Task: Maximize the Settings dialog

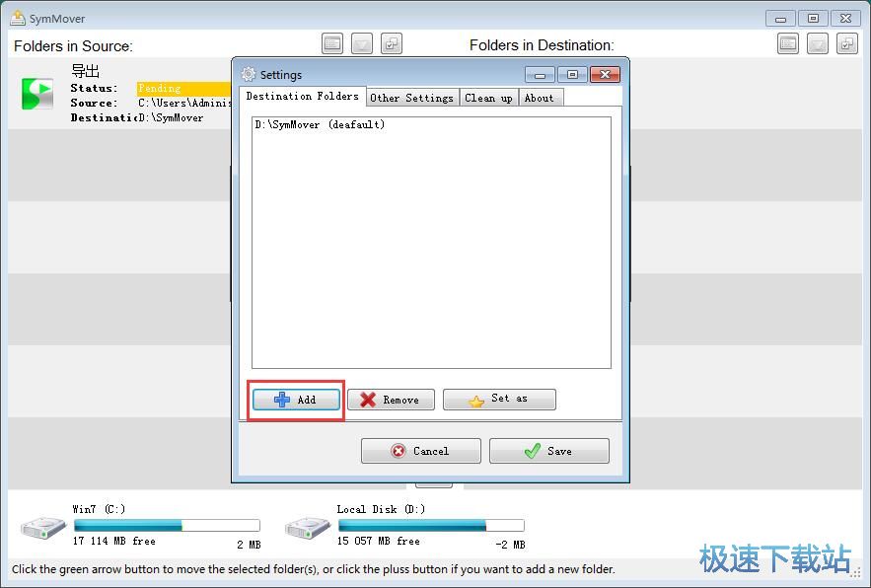Action: point(573,74)
